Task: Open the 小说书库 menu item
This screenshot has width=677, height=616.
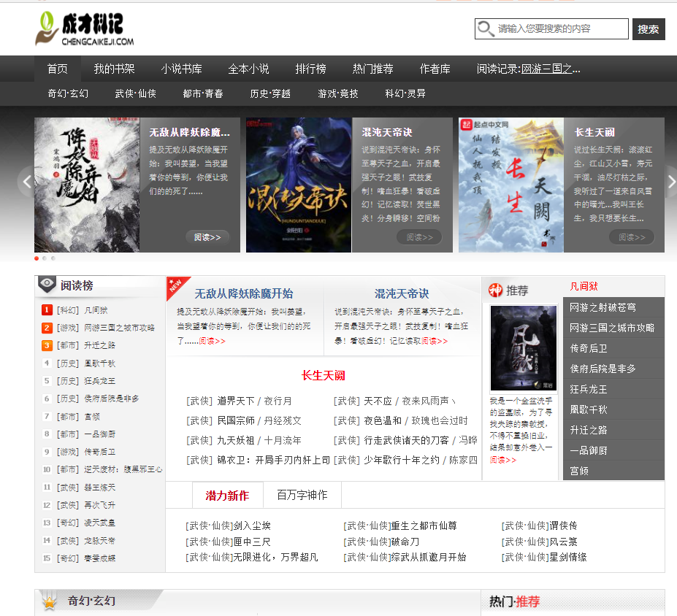Action: pyautogui.click(x=181, y=69)
